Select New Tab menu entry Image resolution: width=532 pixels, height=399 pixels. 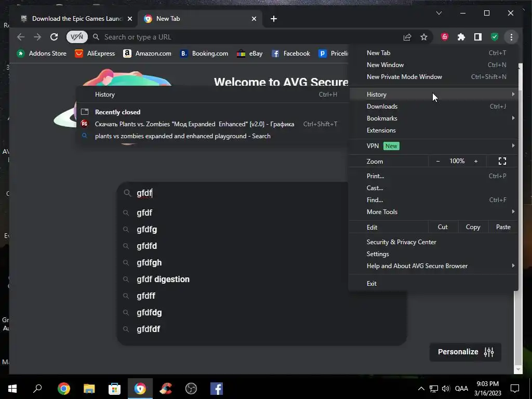coord(433,53)
